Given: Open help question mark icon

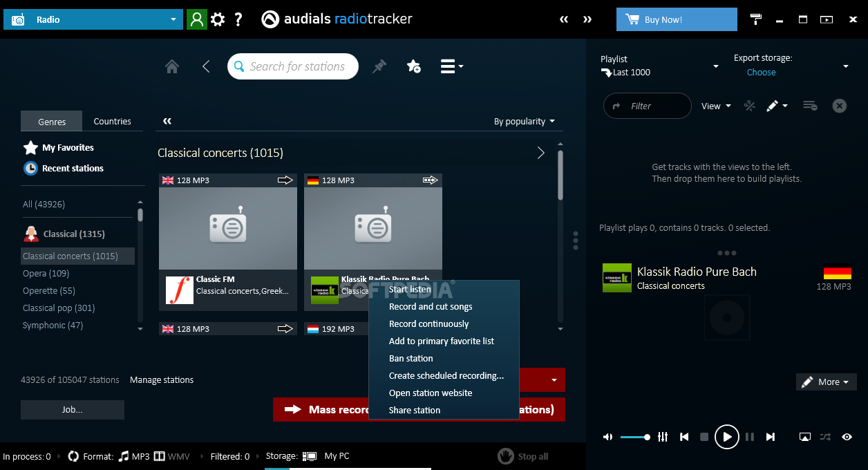Looking at the screenshot, I should (x=238, y=19).
